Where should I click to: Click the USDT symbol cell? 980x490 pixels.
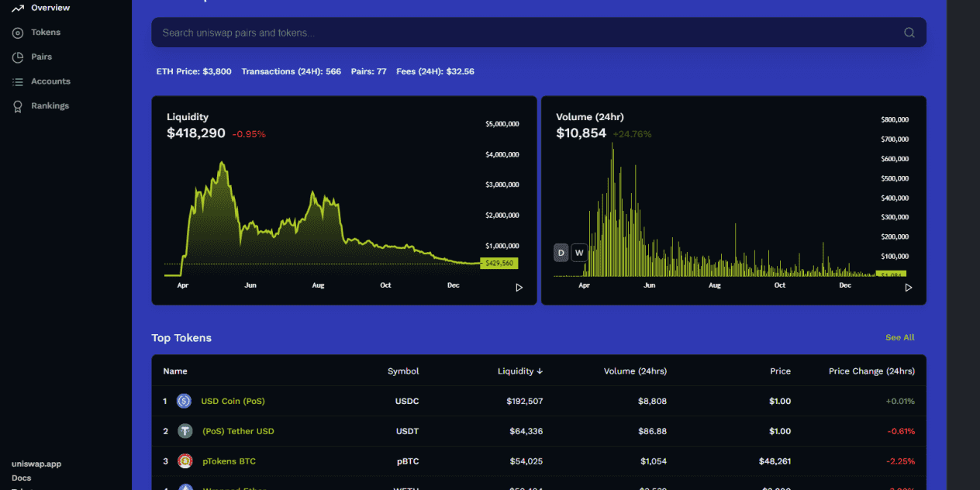pos(407,431)
